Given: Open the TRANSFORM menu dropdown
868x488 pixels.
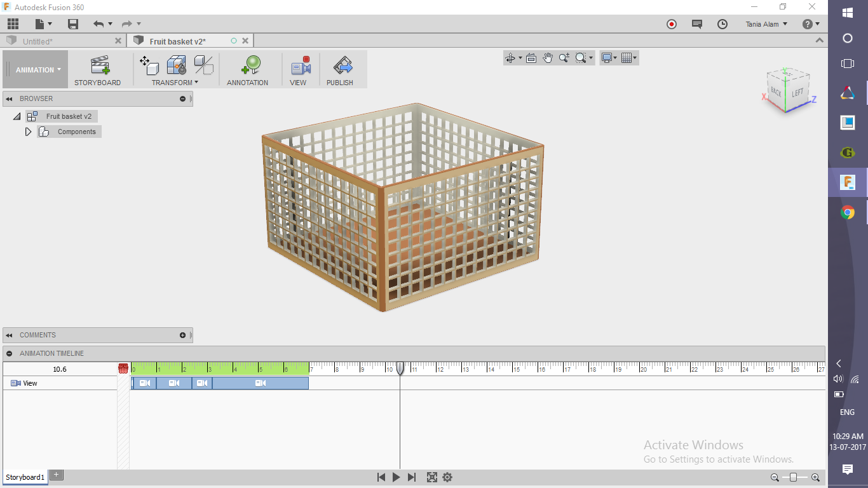Looking at the screenshot, I should [x=175, y=83].
